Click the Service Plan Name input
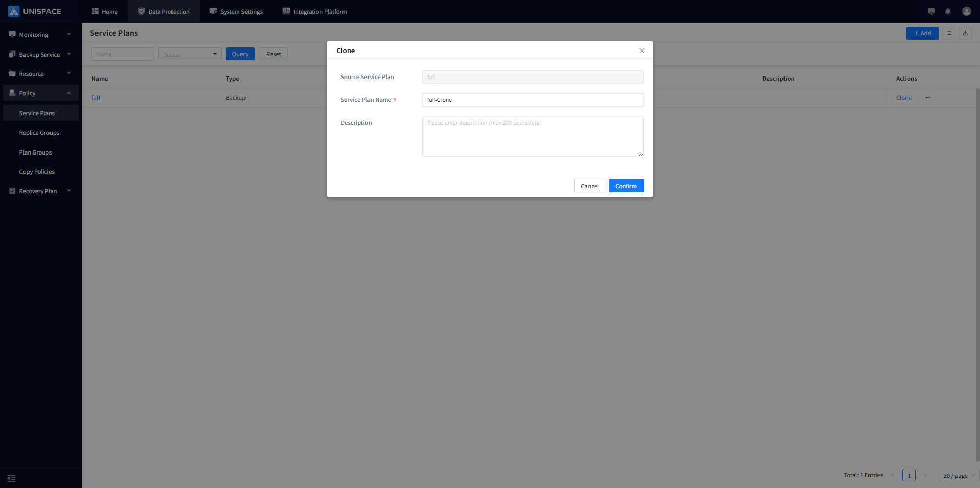The height and width of the screenshot is (488, 980). pos(532,100)
